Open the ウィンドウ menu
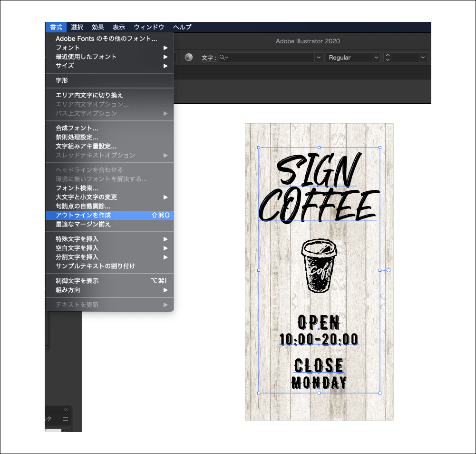476x454 pixels. 149,27
